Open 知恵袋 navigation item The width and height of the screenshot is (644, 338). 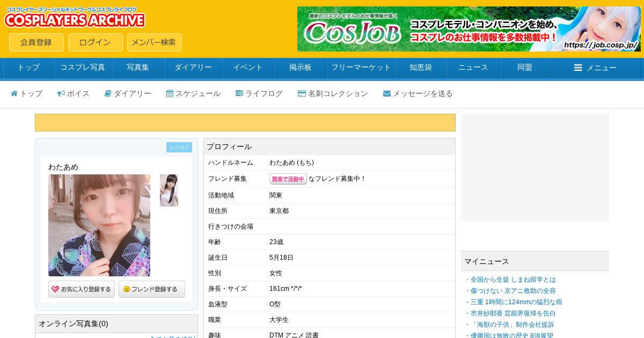coord(421,68)
